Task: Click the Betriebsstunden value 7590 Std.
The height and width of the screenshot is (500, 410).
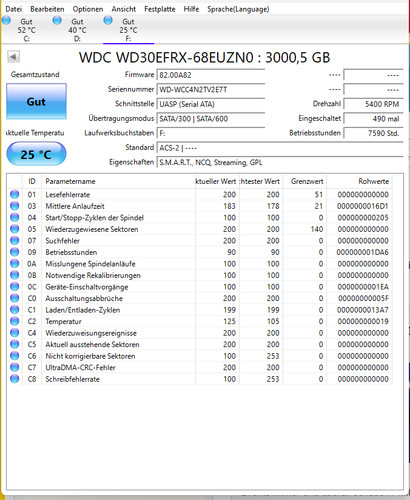Action: click(373, 133)
